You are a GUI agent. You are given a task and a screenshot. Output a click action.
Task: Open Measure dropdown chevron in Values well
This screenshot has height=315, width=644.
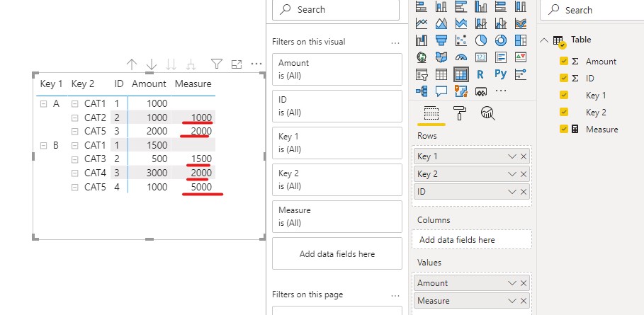click(512, 301)
